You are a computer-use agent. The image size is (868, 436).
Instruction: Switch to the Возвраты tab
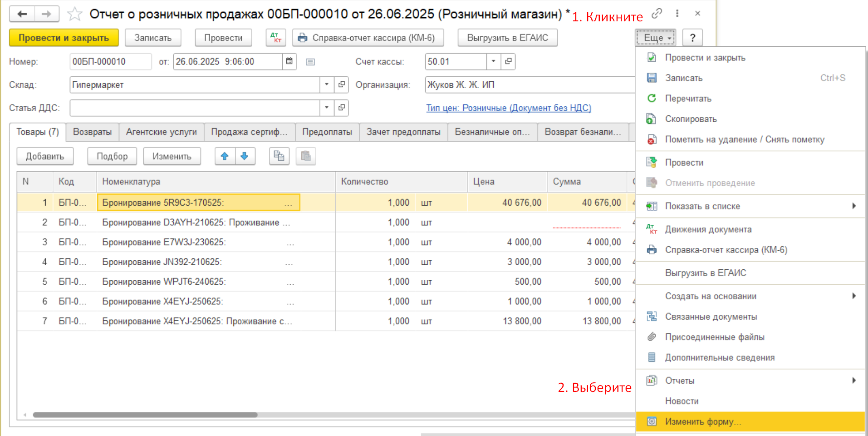(x=92, y=132)
